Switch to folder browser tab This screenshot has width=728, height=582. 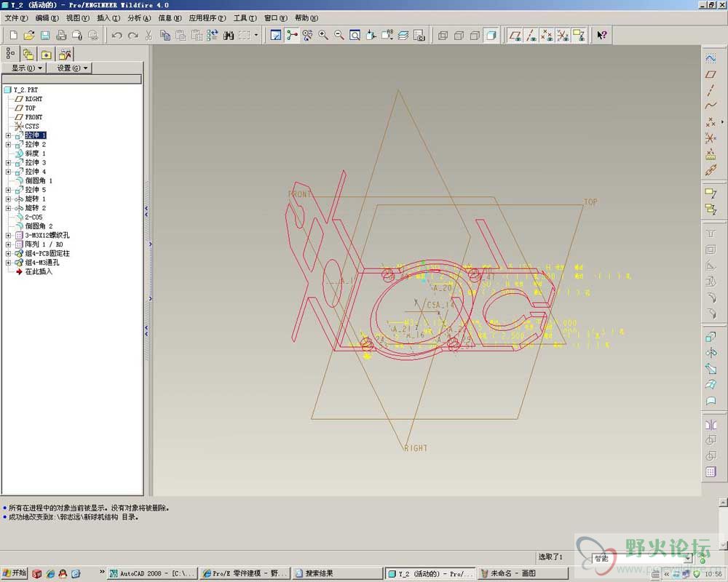tap(28, 55)
